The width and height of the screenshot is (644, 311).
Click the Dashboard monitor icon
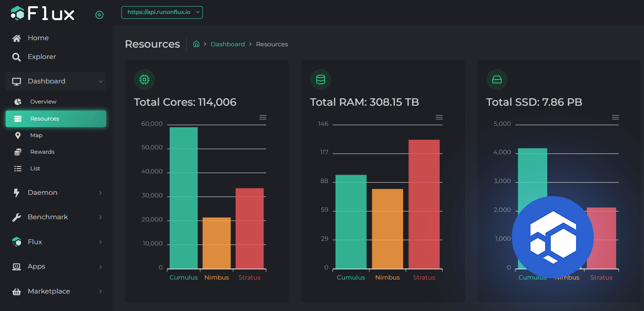click(17, 81)
